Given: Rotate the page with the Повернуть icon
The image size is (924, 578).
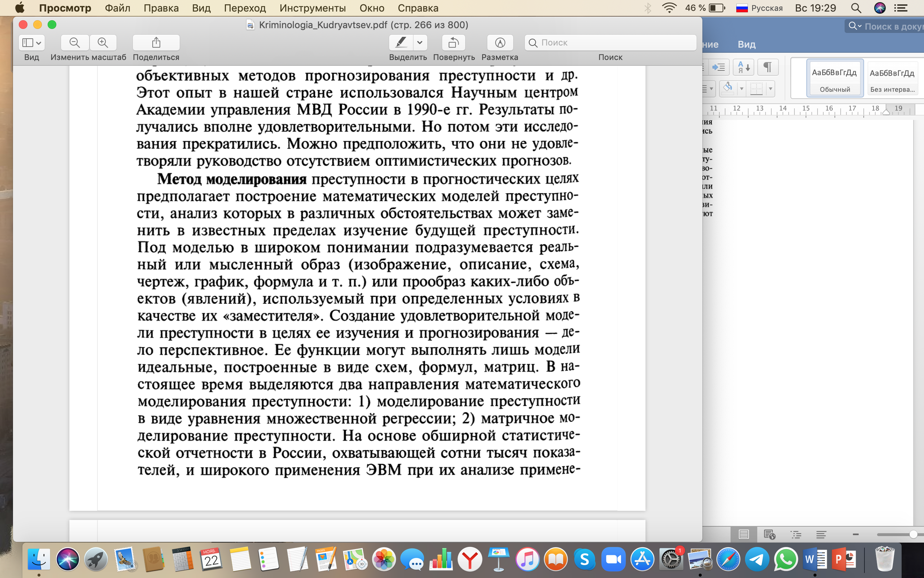Looking at the screenshot, I should click(x=454, y=42).
